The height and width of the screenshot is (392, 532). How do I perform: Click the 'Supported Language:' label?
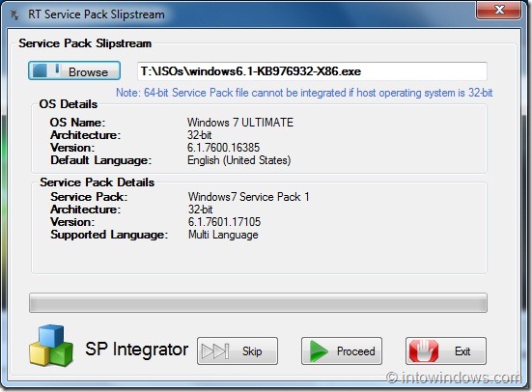tap(109, 235)
